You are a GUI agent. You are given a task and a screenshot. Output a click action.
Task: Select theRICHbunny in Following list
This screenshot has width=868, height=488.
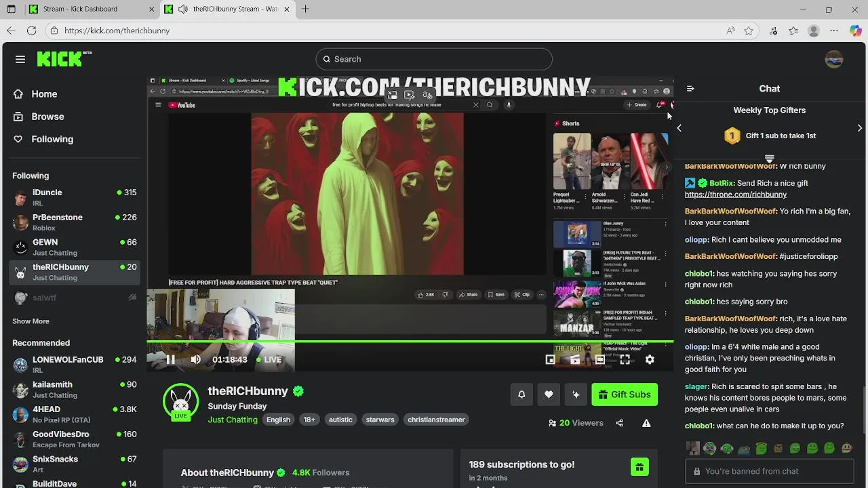[75, 272]
